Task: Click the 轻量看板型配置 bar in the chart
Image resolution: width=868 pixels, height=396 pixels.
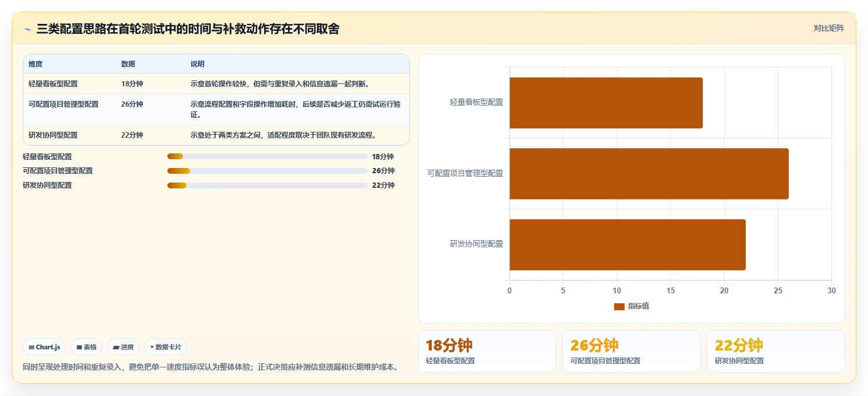Action: (x=606, y=103)
